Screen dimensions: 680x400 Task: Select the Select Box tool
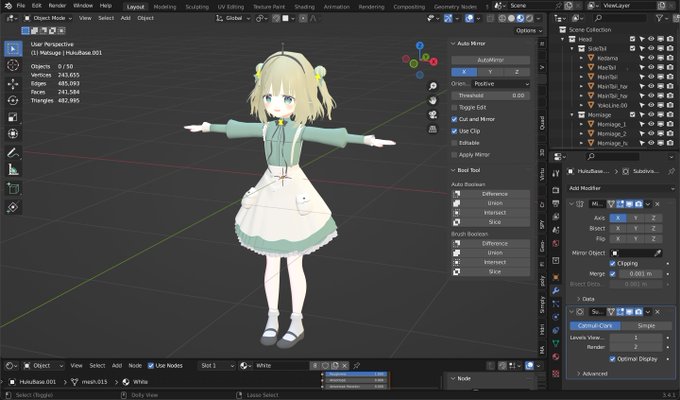tap(13, 49)
